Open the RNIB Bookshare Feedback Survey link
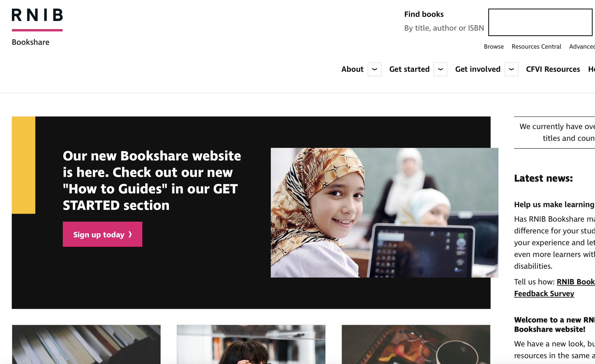595x364 pixels. coord(544,294)
